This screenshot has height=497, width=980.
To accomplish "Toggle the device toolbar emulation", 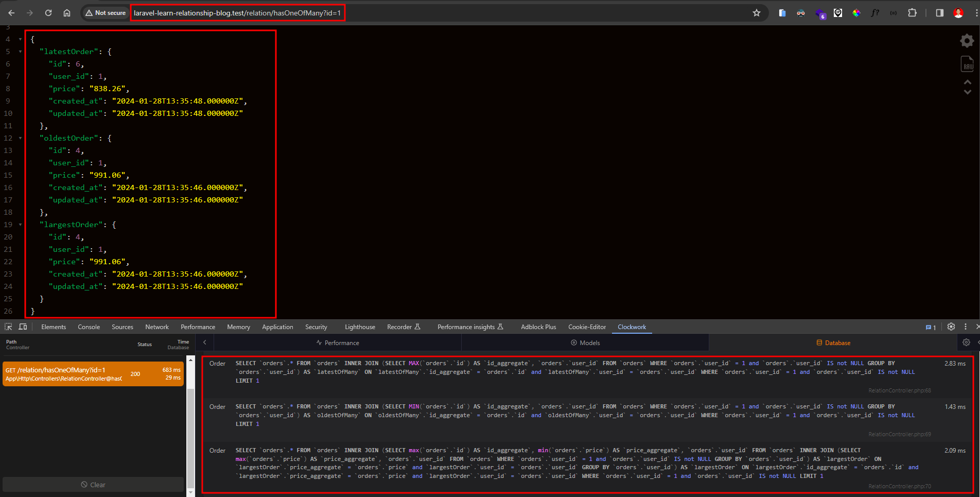I will [23, 327].
